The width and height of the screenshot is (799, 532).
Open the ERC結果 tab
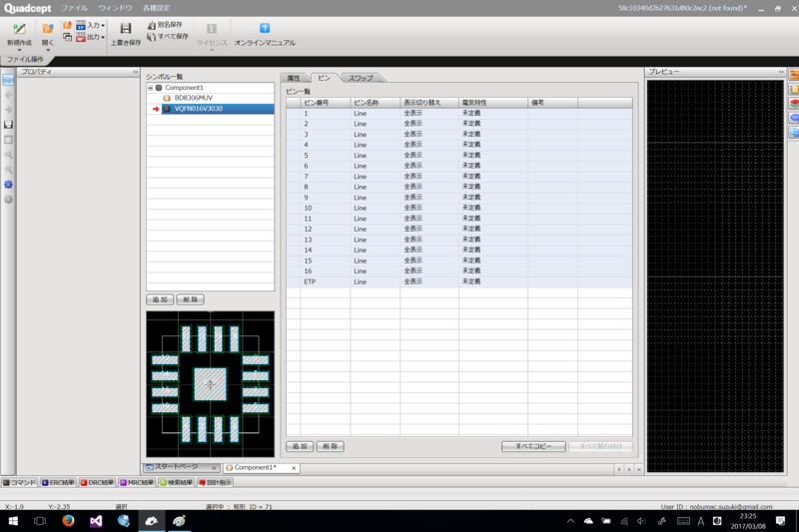coord(58,483)
